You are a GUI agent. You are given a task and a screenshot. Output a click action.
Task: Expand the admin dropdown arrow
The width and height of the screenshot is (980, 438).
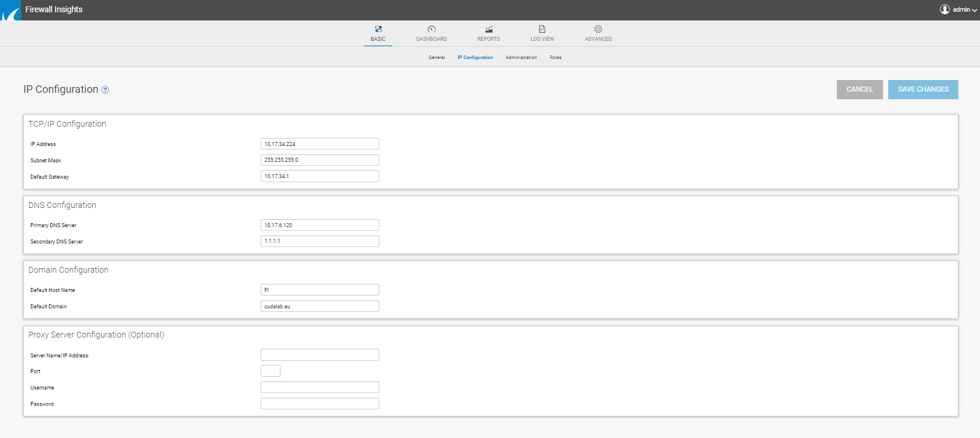click(975, 10)
